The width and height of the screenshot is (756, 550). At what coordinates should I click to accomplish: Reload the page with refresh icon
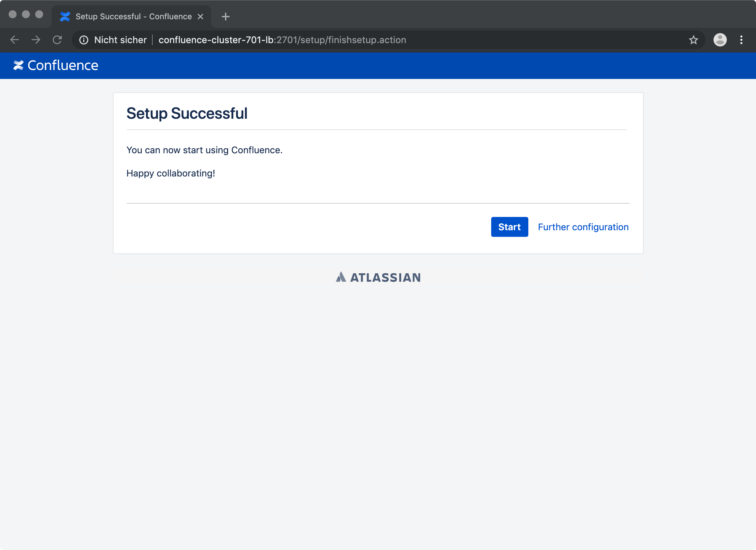57,40
